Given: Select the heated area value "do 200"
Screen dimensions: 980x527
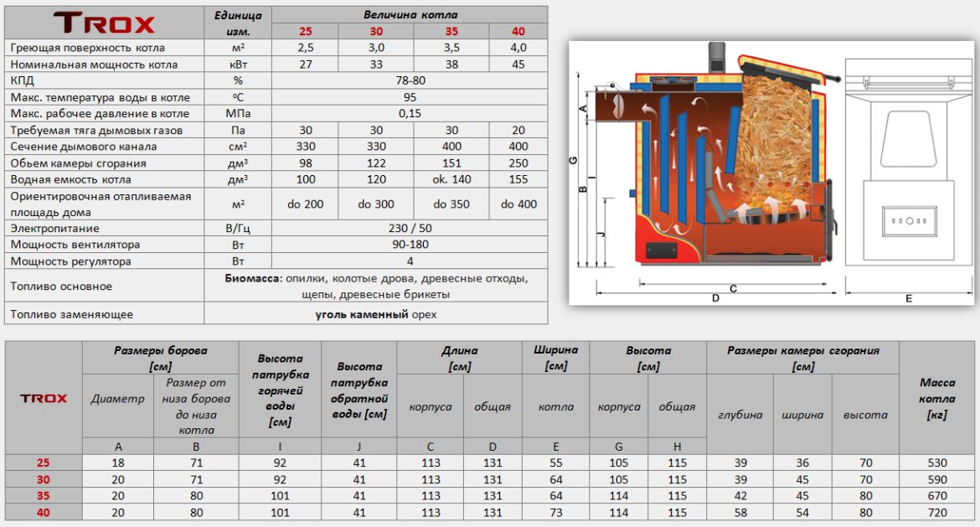Looking at the screenshot, I should (305, 204).
